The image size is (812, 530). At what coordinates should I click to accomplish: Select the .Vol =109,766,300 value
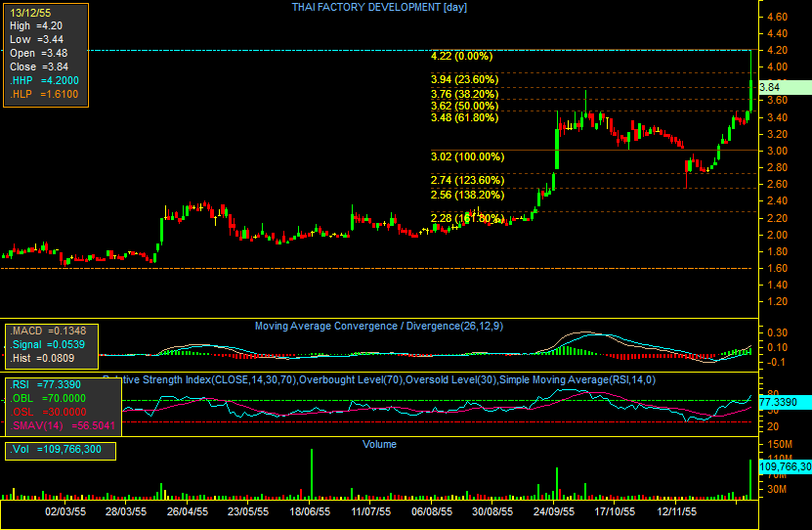(x=56, y=449)
